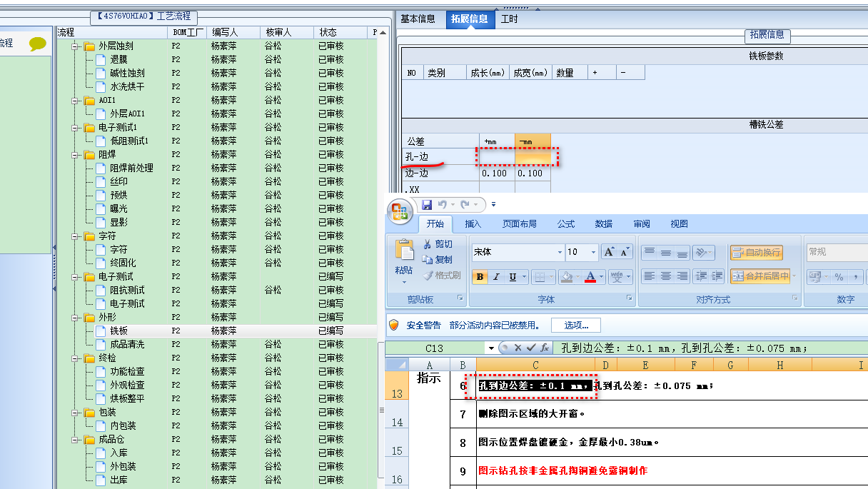Open the 插入 ribbon tab

point(473,223)
